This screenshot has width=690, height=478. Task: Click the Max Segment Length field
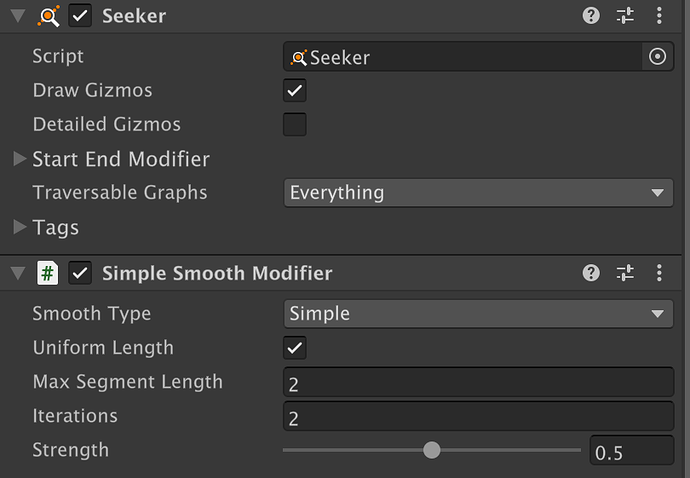[x=478, y=382]
